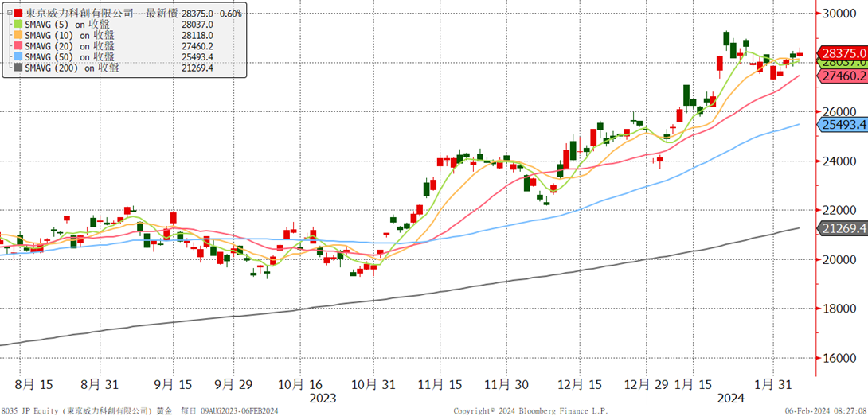Click legend value 28118.0 for SMAVG (10)
This screenshot has width=868, height=416.
pyautogui.click(x=197, y=36)
